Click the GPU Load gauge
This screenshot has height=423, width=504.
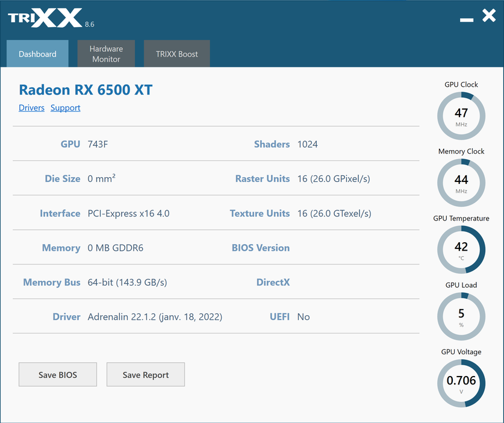pyautogui.click(x=461, y=316)
